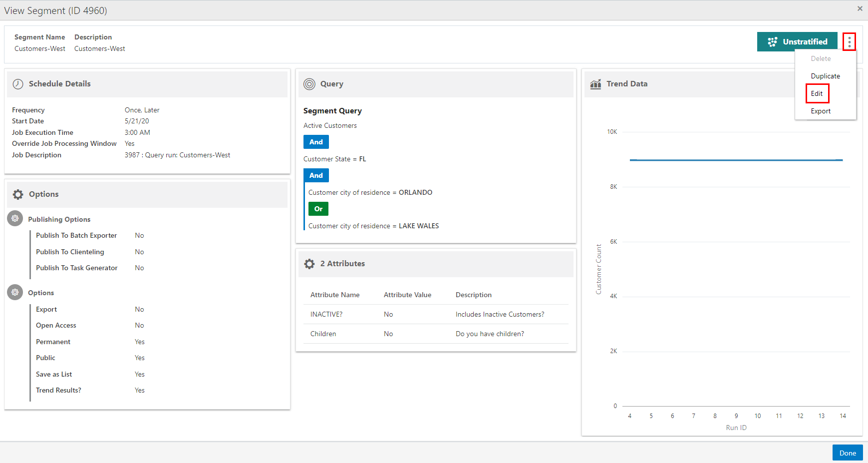
Task: Click the Open Access option label
Action: [56, 325]
